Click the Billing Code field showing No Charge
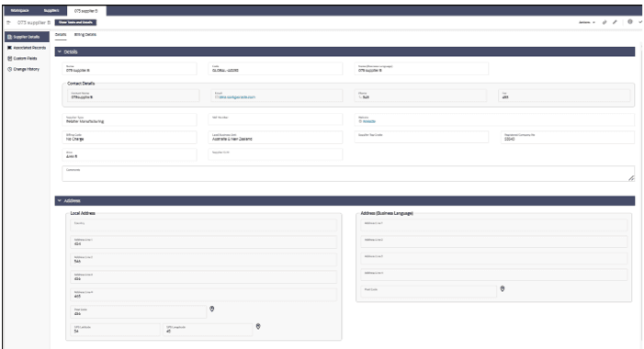 130,137
